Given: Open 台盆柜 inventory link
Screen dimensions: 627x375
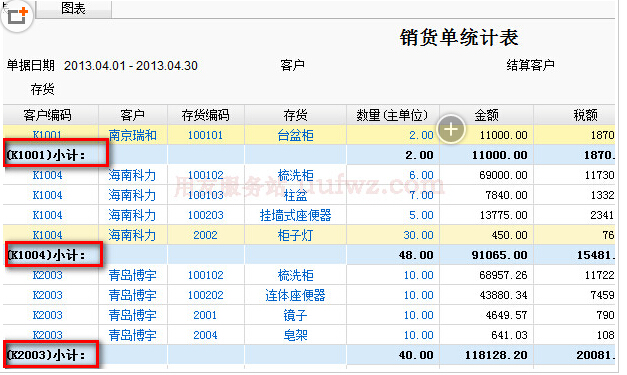Looking at the screenshot, I should coord(295,135).
